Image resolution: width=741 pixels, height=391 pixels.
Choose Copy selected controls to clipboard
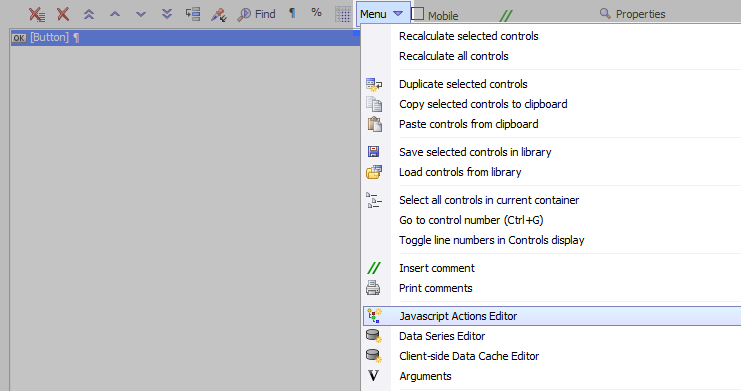pos(483,104)
